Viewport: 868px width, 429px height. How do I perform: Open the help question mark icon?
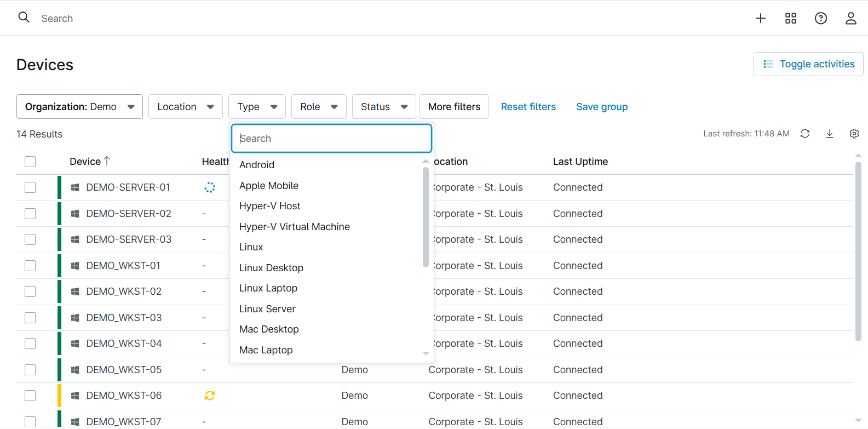(x=821, y=18)
